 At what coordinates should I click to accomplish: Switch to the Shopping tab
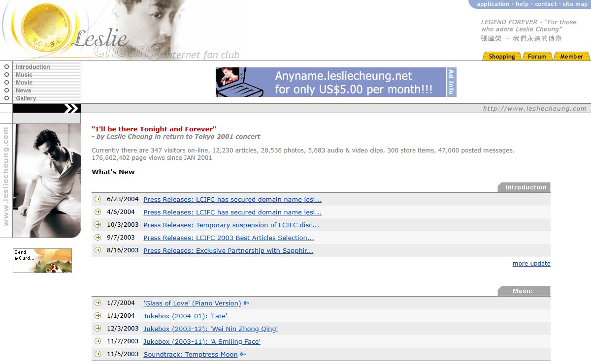[x=502, y=56]
